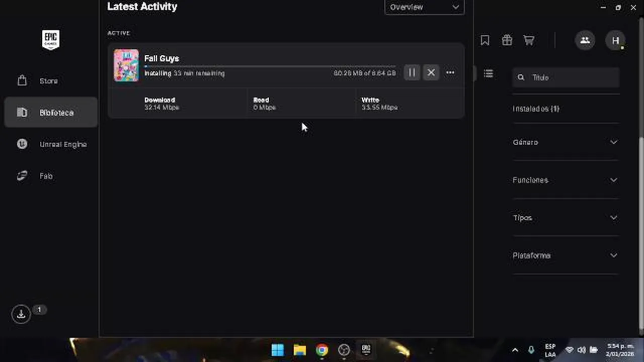Open Unreal Engine section
This screenshot has height=362, width=644.
pyautogui.click(x=51, y=144)
